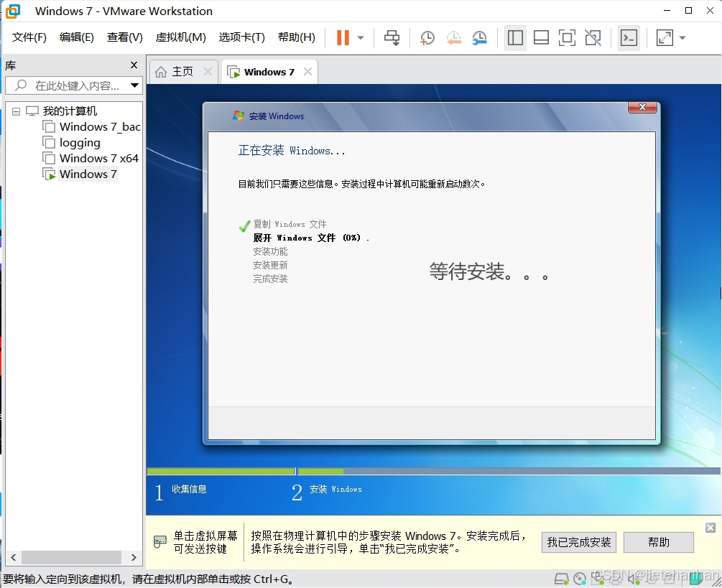Collapse the 我的计算机 tree node
Screen dimensions: 722x588
tap(16, 111)
